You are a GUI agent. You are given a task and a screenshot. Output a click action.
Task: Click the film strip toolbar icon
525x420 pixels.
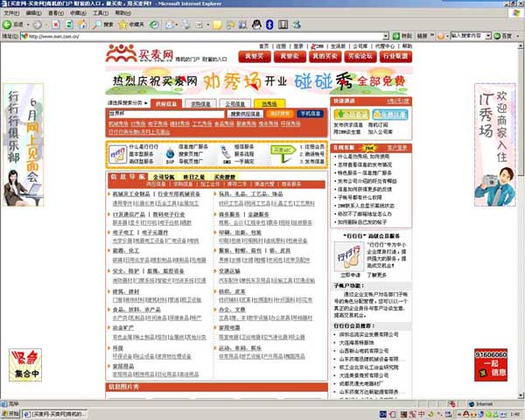(x=283, y=24)
